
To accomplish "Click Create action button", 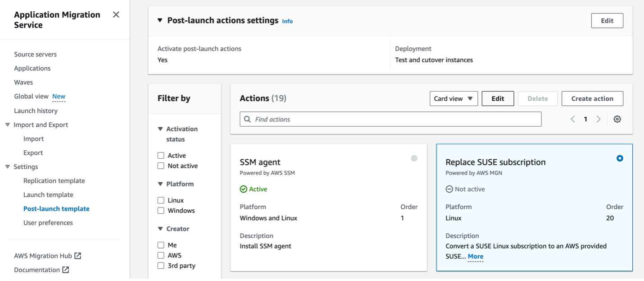I will pyautogui.click(x=592, y=98).
